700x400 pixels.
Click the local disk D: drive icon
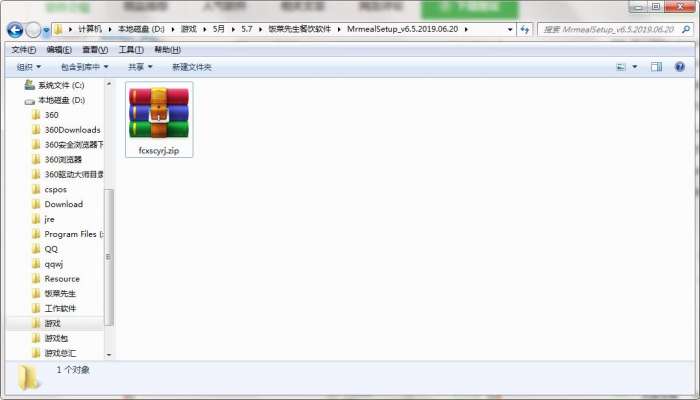(x=29, y=101)
